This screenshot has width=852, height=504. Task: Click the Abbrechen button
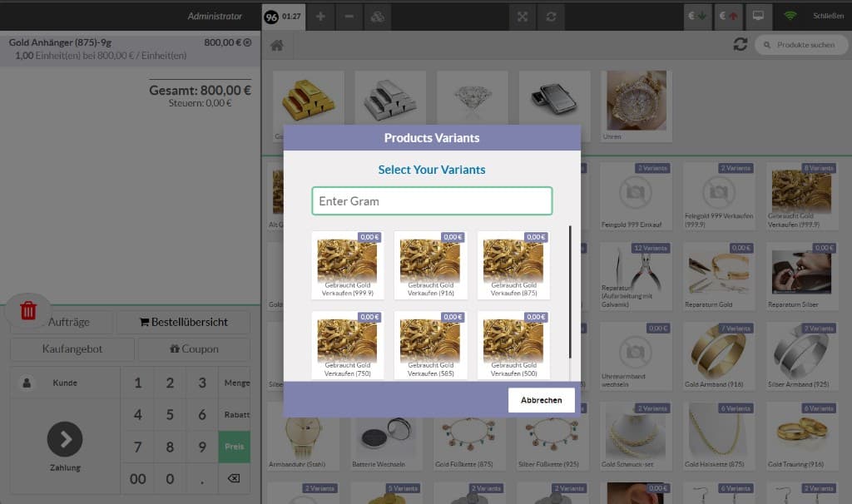541,400
